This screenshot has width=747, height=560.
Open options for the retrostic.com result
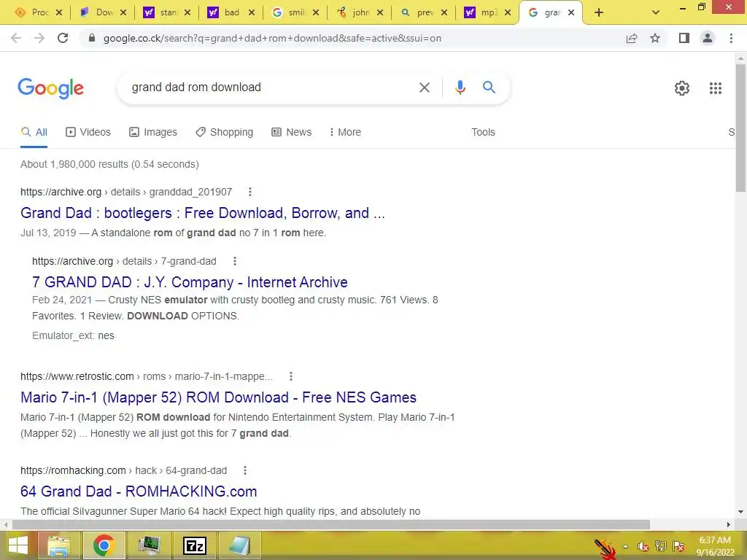(x=291, y=376)
